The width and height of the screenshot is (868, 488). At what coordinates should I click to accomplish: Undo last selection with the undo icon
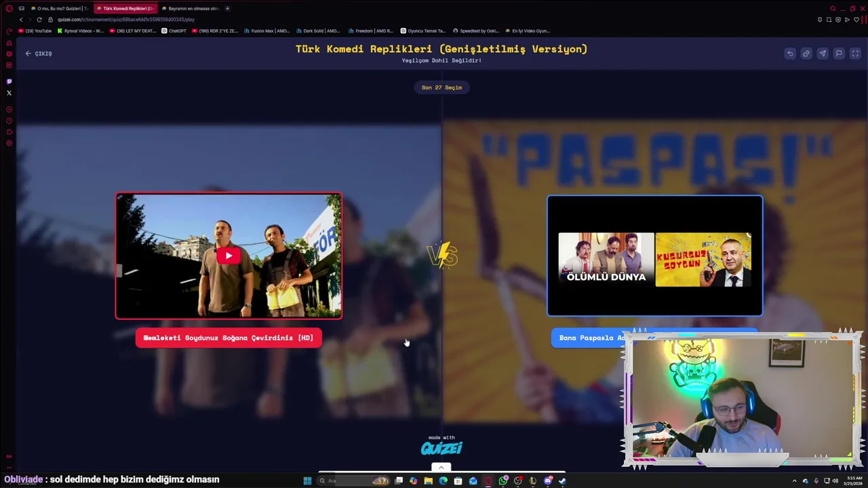790,54
